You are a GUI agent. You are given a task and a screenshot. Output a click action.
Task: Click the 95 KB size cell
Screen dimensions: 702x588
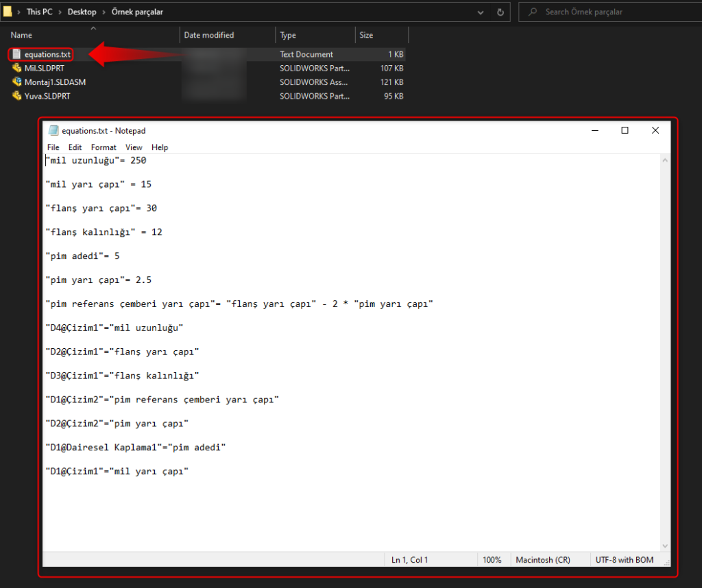click(x=394, y=96)
